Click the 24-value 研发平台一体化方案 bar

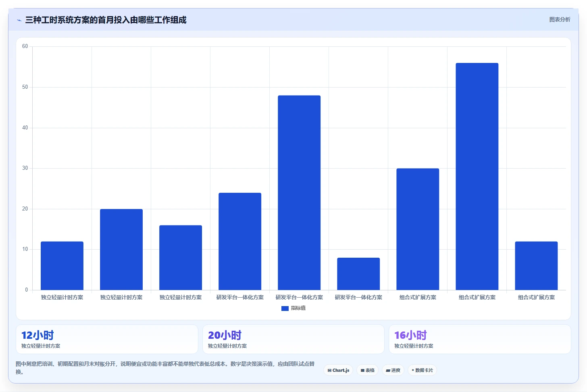[240, 241]
